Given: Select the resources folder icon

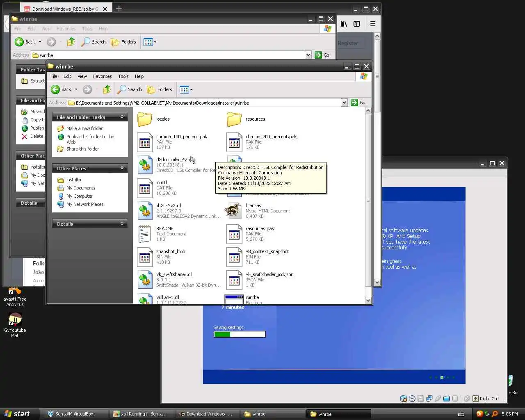Looking at the screenshot, I should 234,119.
